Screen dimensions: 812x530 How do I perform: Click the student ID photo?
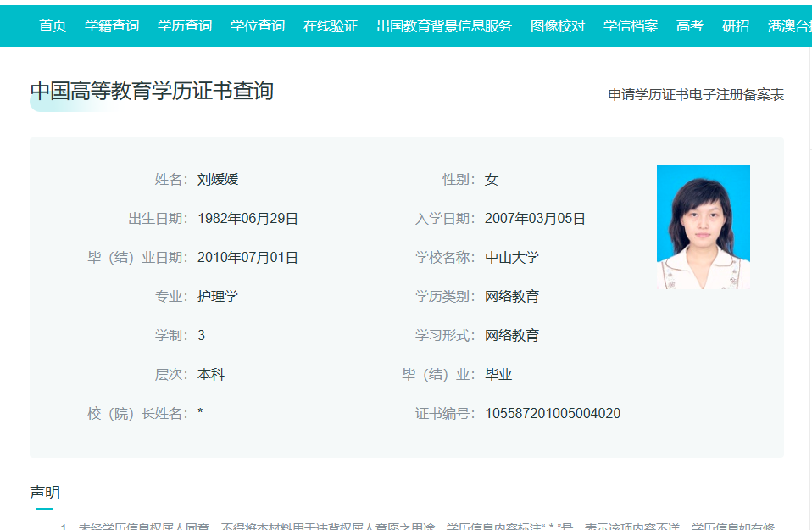(x=704, y=226)
